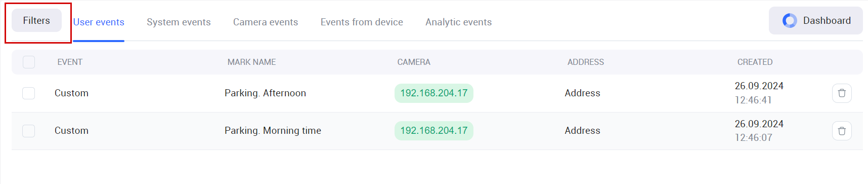This screenshot has width=868, height=184.
Task: Check the box for Parking. Afternoon row
Action: pos(29,93)
